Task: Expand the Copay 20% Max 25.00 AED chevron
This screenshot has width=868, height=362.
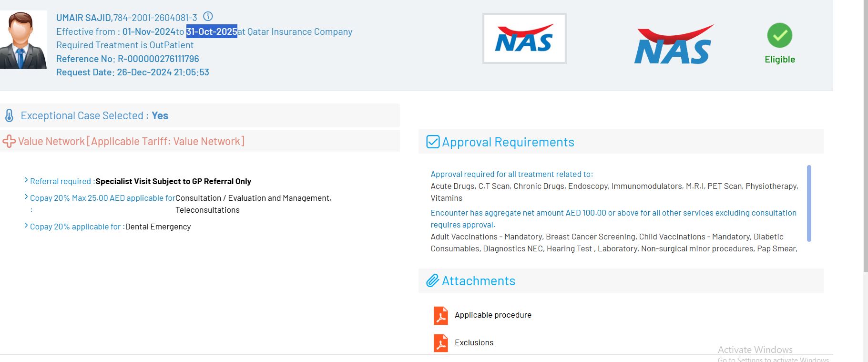Action: [x=26, y=197]
